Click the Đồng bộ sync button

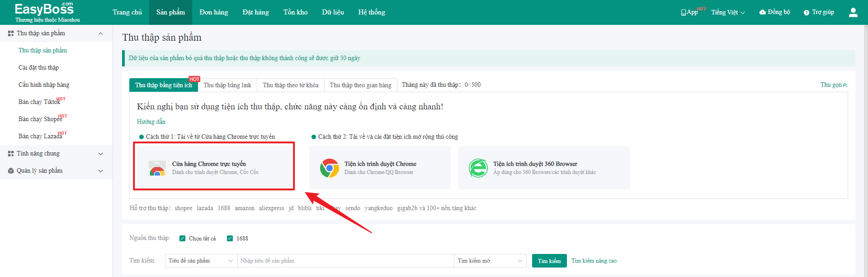(775, 12)
